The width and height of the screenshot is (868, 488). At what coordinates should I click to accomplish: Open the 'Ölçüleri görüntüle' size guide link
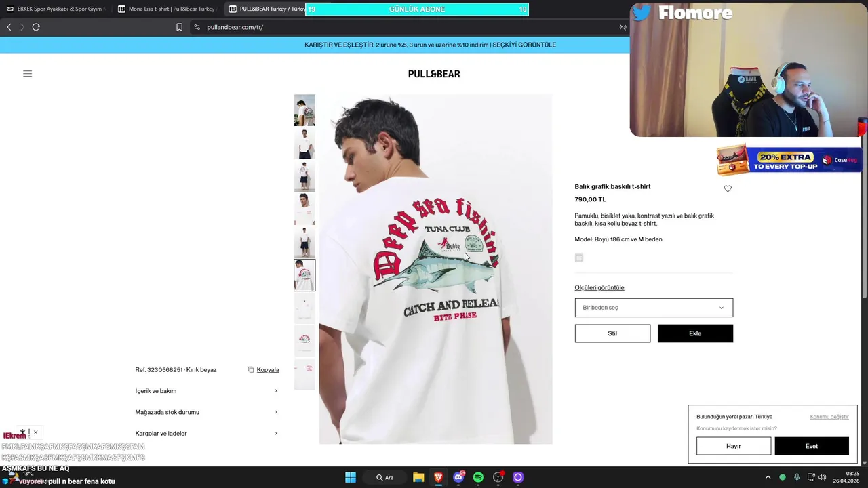pos(599,287)
